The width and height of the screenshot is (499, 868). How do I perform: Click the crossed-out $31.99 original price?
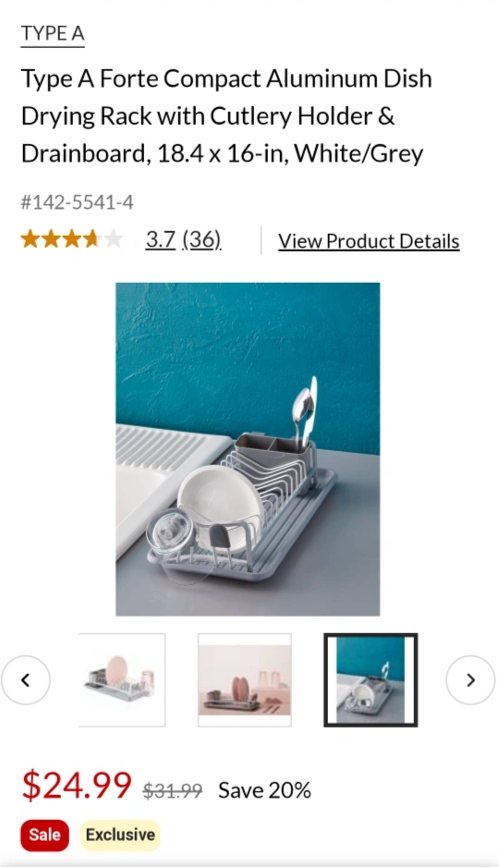pyautogui.click(x=173, y=790)
